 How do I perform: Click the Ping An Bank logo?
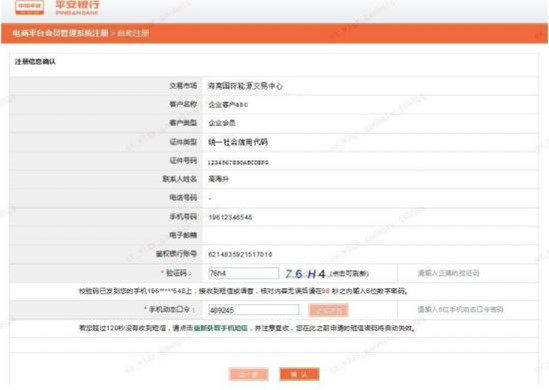pyautogui.click(x=57, y=7)
